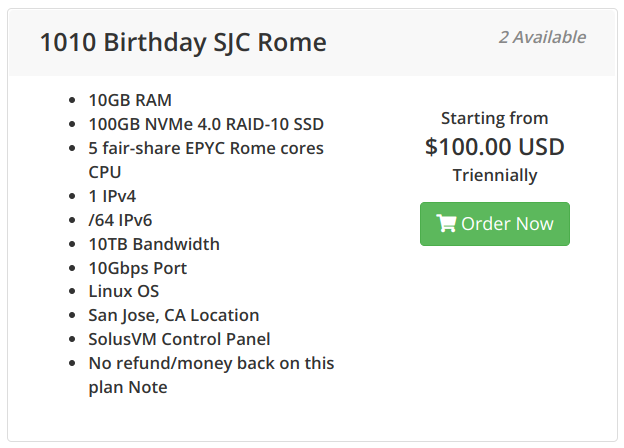Click the 10GB RAM list item
Screen dimensions: 624x448
click(130, 100)
